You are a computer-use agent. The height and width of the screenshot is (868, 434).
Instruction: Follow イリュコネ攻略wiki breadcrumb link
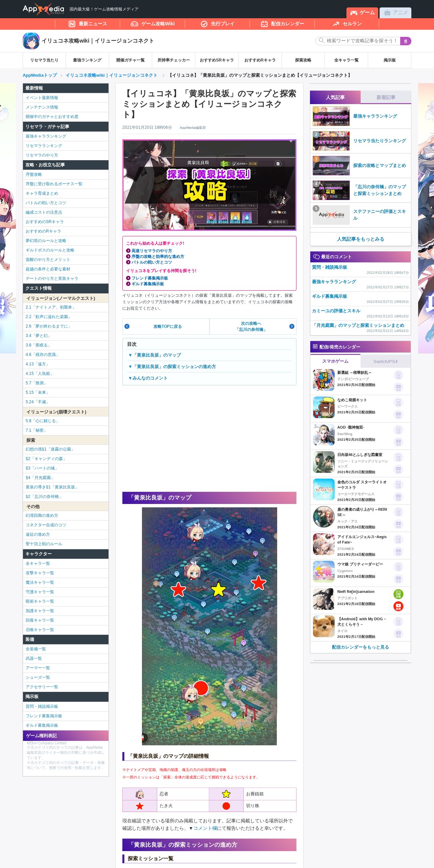[111, 75]
